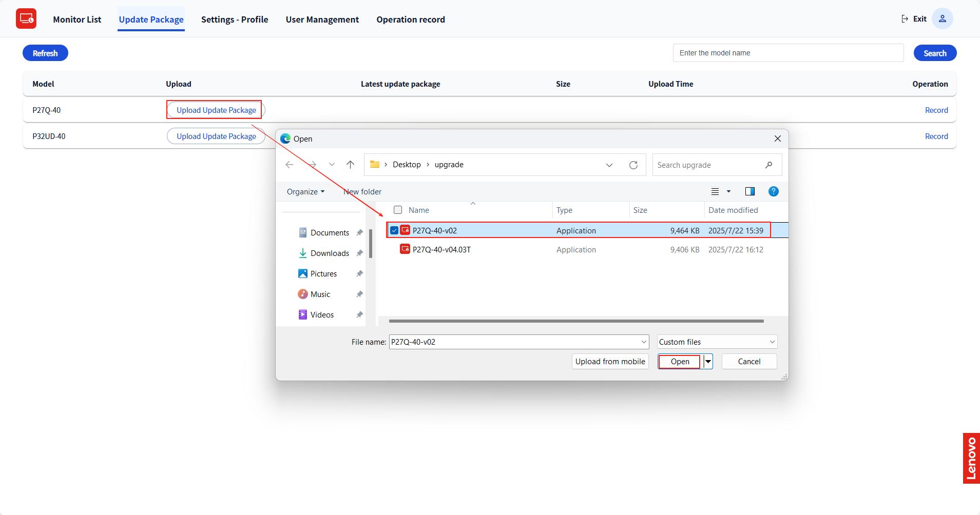Viewport: 980px width, 515px height.
Task: Refresh the upgrade folder listing icon
Action: pos(633,165)
